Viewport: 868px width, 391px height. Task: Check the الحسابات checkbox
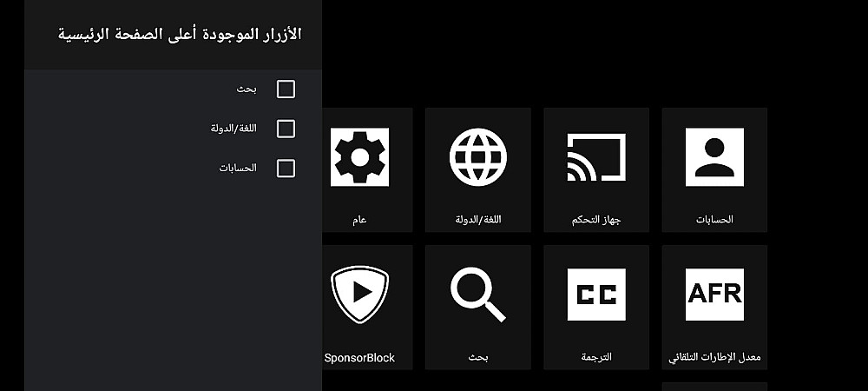(x=286, y=169)
